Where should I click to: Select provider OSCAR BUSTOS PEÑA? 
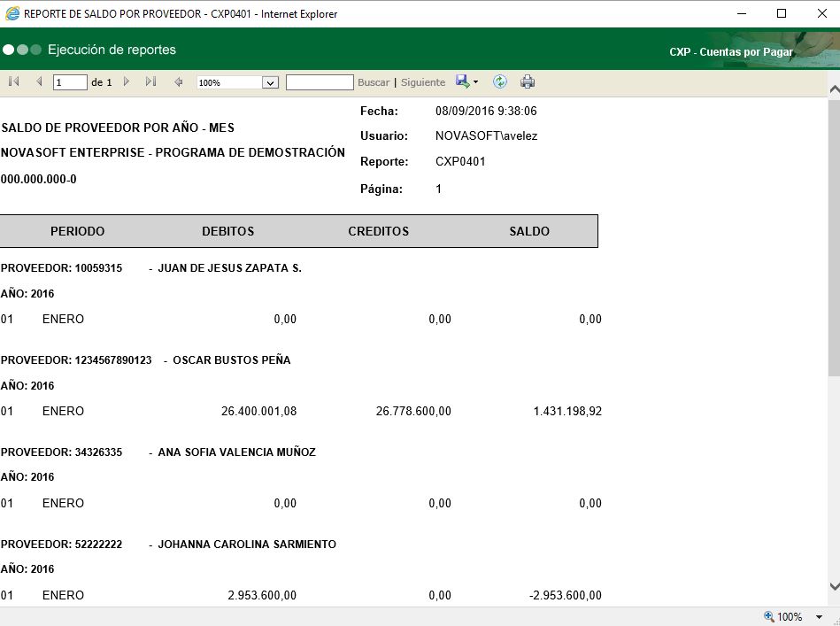pos(231,360)
